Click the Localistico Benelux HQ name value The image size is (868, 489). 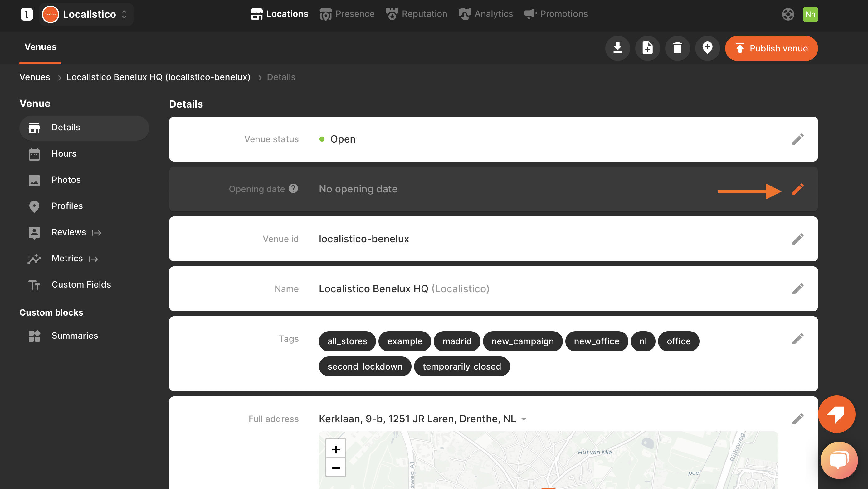[x=373, y=288]
